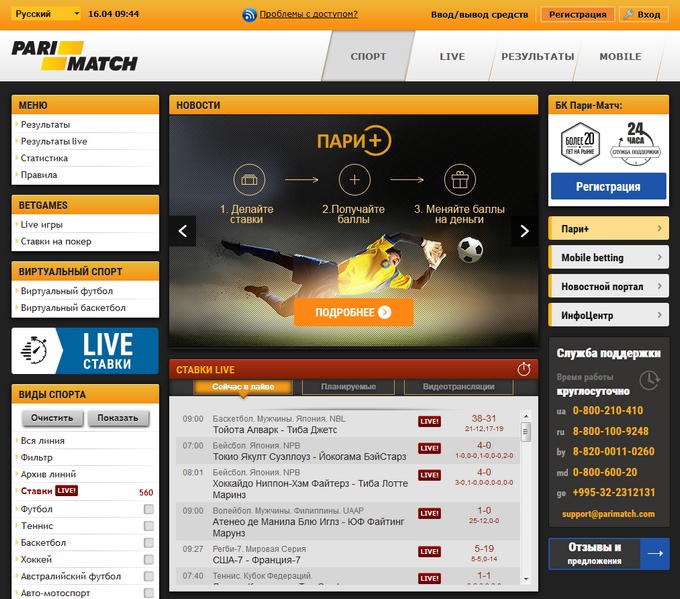680x599 pixels.
Task: Expand the Mobile betting chevron
Action: click(659, 257)
